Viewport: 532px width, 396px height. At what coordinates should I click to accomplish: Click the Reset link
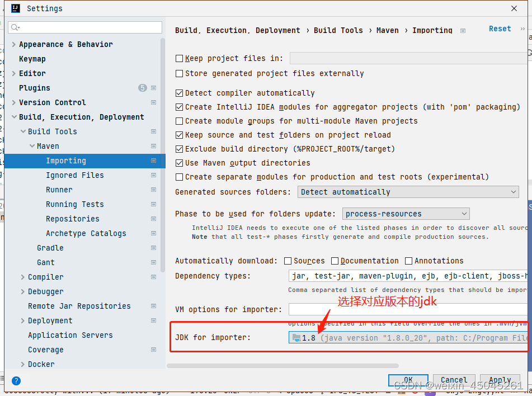tap(500, 28)
